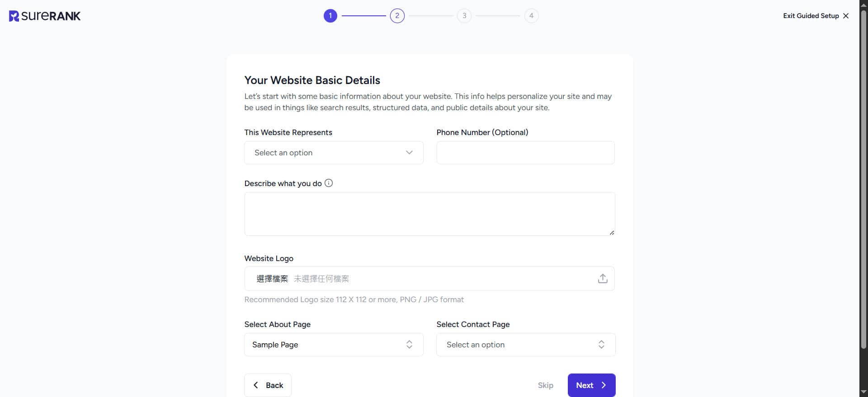Click the choose file button for Website Logo
Screen dimensions: 868x397
pos(272,279)
